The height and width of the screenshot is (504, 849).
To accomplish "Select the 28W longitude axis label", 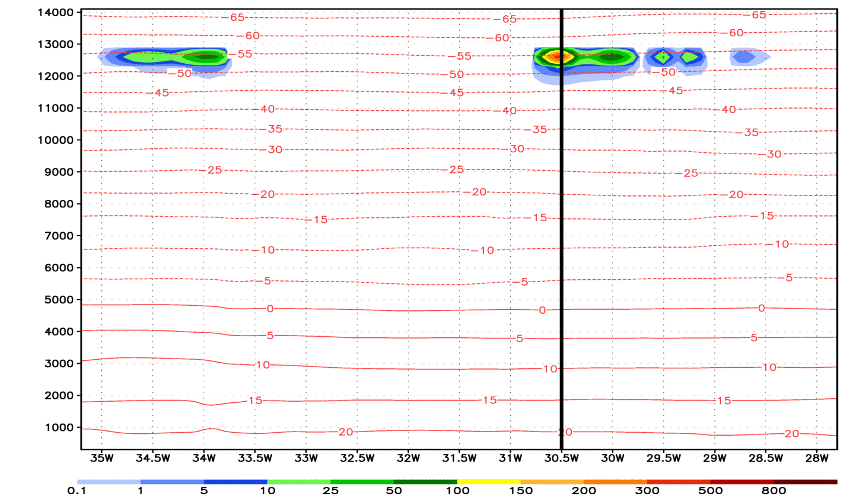I will [x=817, y=458].
